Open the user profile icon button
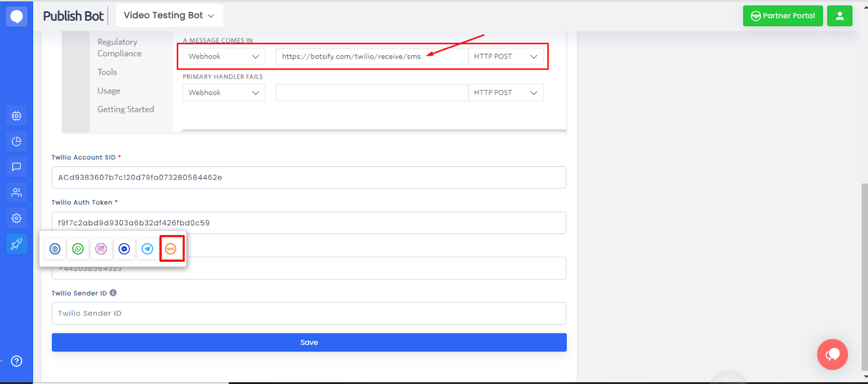This screenshot has width=868, height=384. (x=839, y=16)
